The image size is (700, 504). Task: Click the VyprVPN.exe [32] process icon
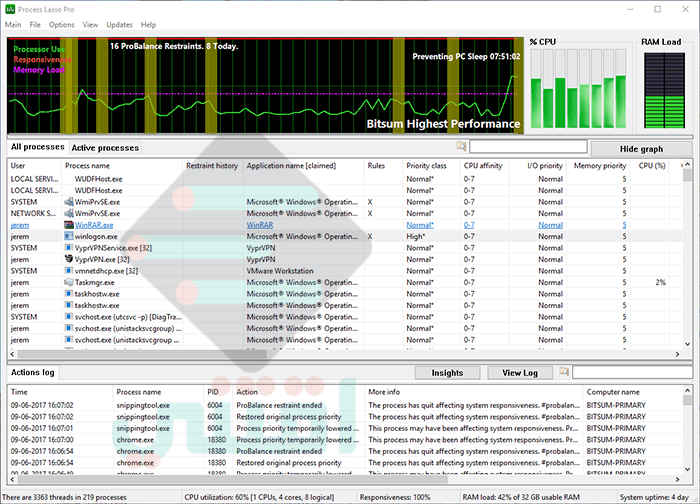pos(69,259)
